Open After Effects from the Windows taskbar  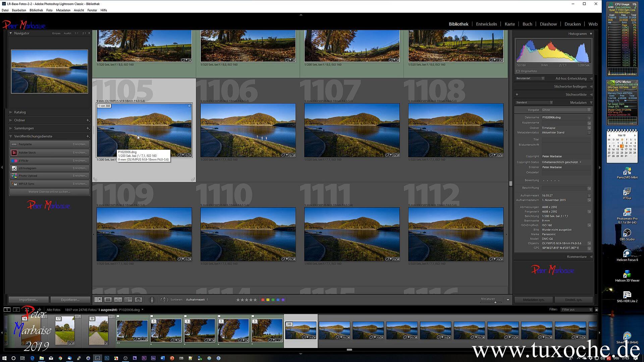153,358
